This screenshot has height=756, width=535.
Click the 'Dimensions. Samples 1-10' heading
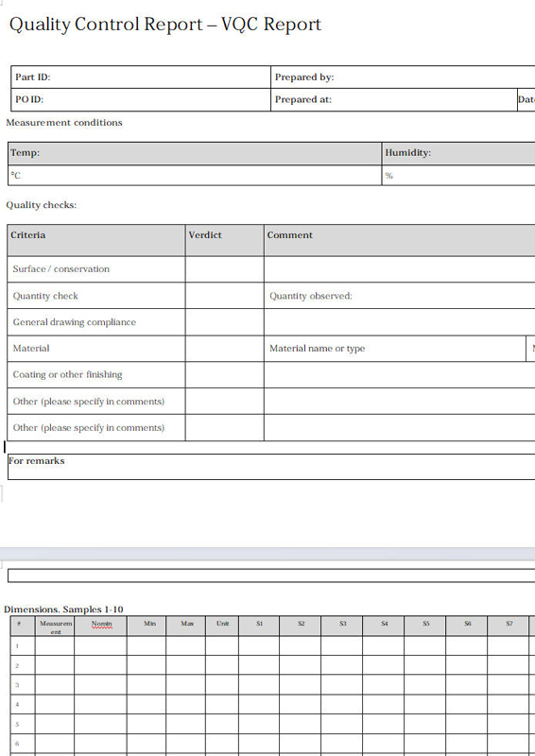coord(63,610)
